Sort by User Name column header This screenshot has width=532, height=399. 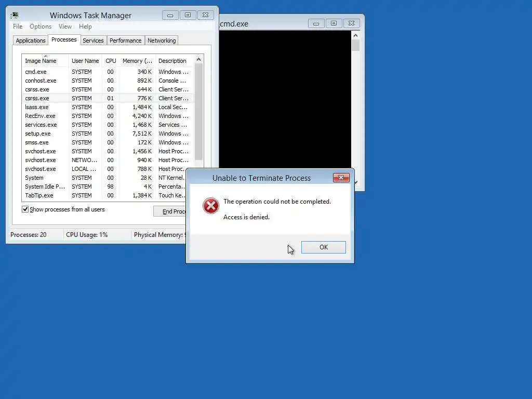coord(85,61)
